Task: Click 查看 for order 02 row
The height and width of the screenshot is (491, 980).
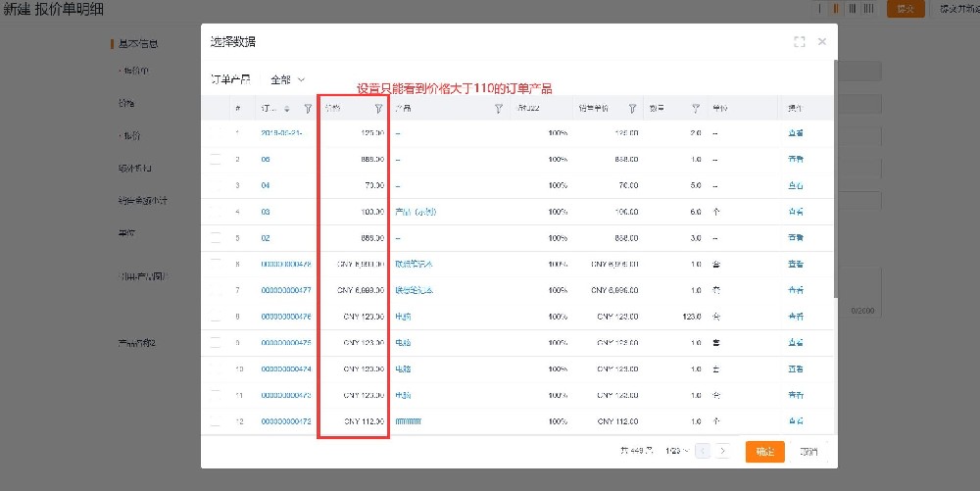Action: (x=796, y=238)
